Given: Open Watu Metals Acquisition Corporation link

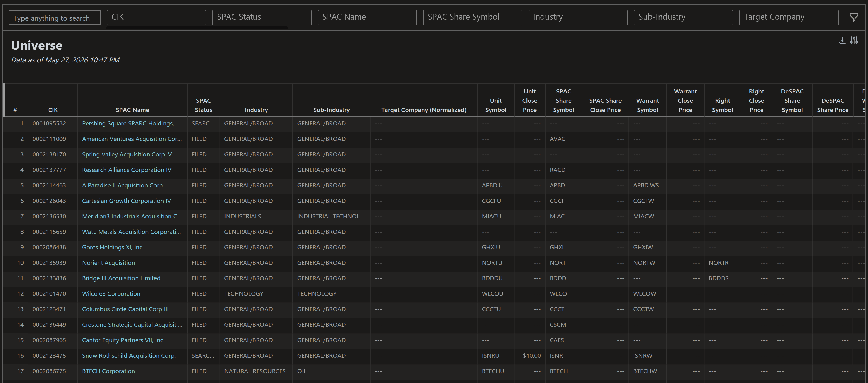Looking at the screenshot, I should point(131,232).
